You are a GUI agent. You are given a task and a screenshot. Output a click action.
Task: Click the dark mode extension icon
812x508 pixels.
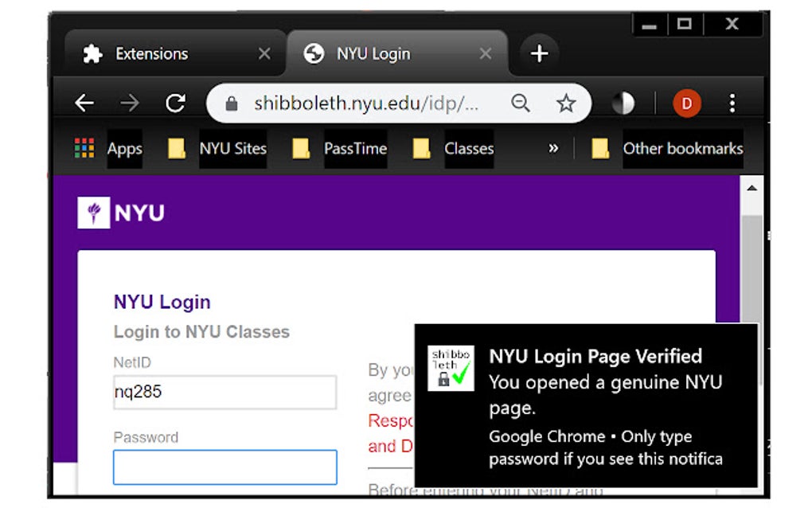(623, 103)
